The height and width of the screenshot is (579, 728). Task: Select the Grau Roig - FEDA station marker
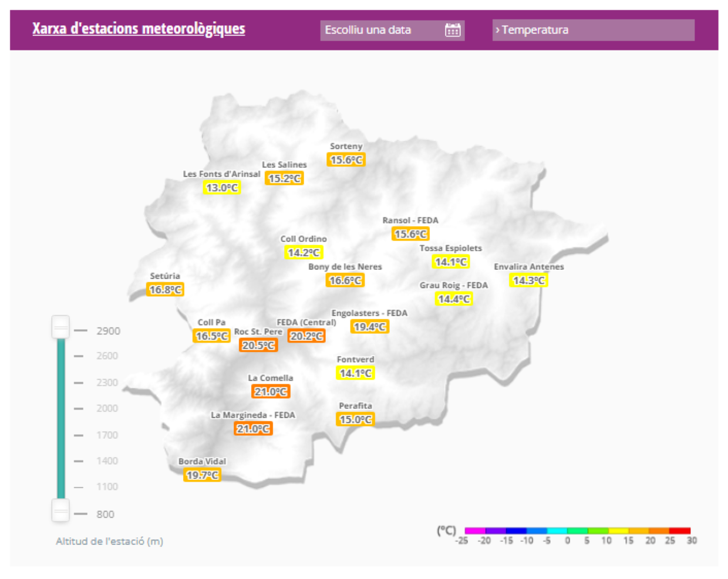[454, 299]
